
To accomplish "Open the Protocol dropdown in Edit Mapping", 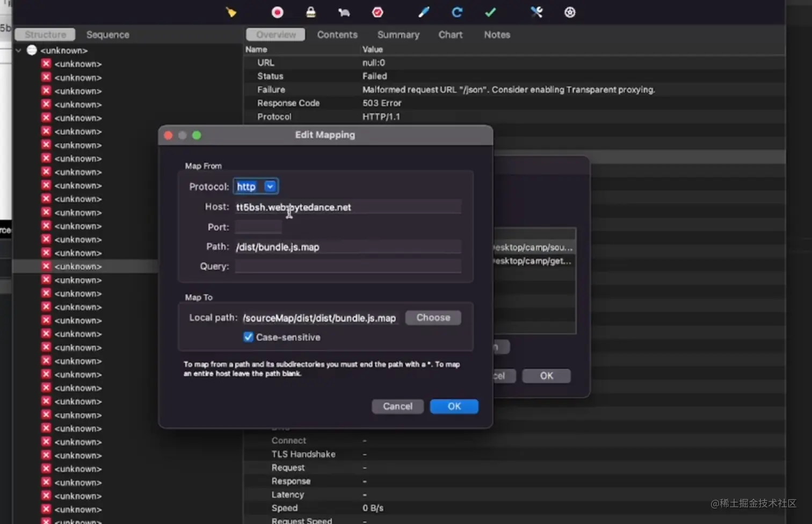I will (x=256, y=186).
